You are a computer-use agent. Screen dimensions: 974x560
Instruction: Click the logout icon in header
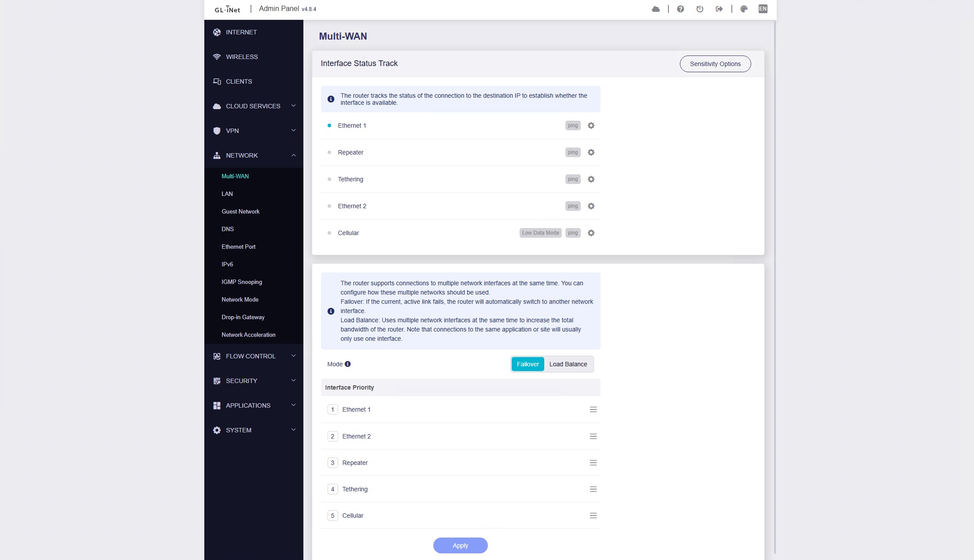(719, 9)
